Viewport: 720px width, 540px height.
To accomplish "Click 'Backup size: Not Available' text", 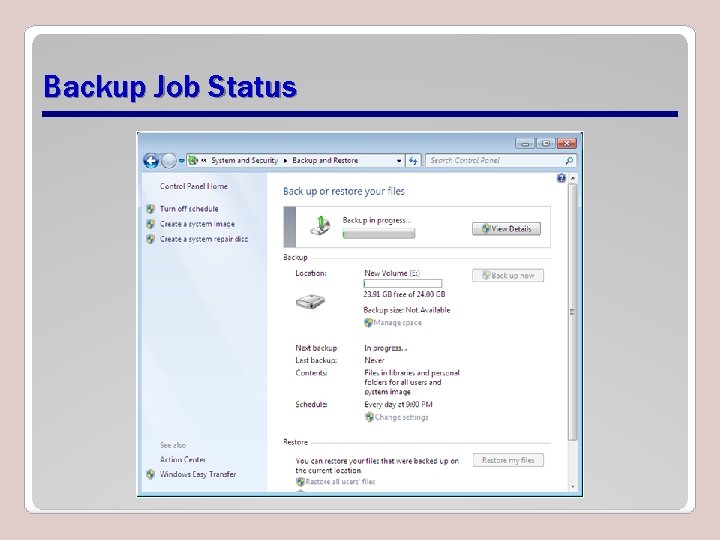I will [x=407, y=309].
